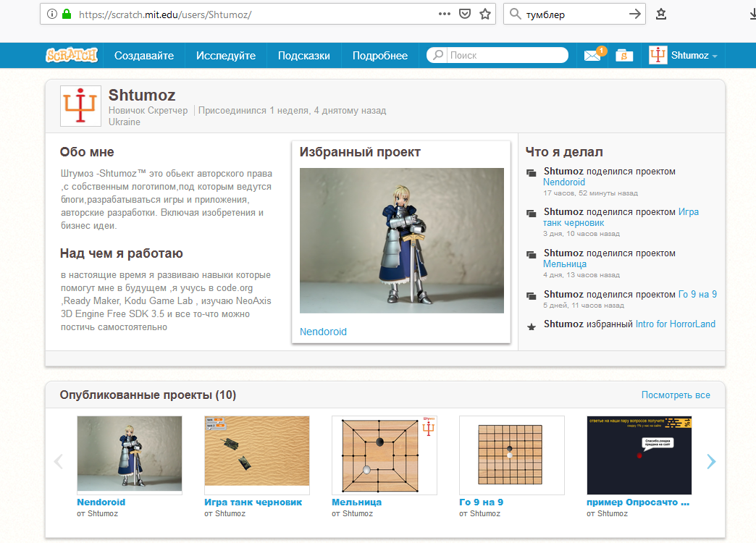Image resolution: width=756 pixels, height=543 pixels.
Task: Click the пример Опросачто project title
Action: [638, 502]
